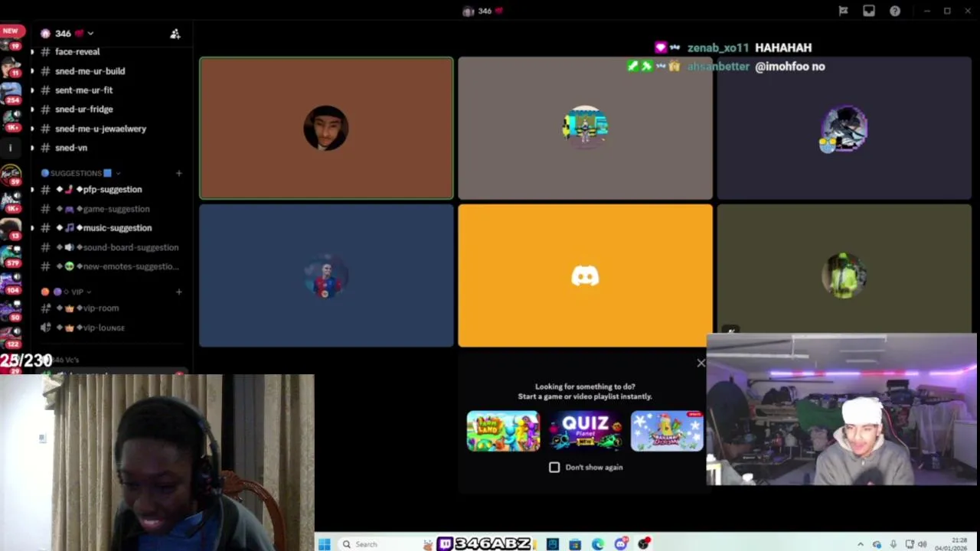The height and width of the screenshot is (551, 980).
Task: Add a channel to the SUGGESTIONS category
Action: 179,173
